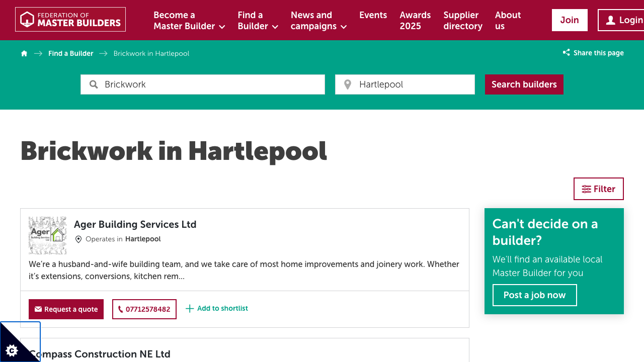Click the phone icon on 07712578482
644x362 pixels.
(120, 309)
